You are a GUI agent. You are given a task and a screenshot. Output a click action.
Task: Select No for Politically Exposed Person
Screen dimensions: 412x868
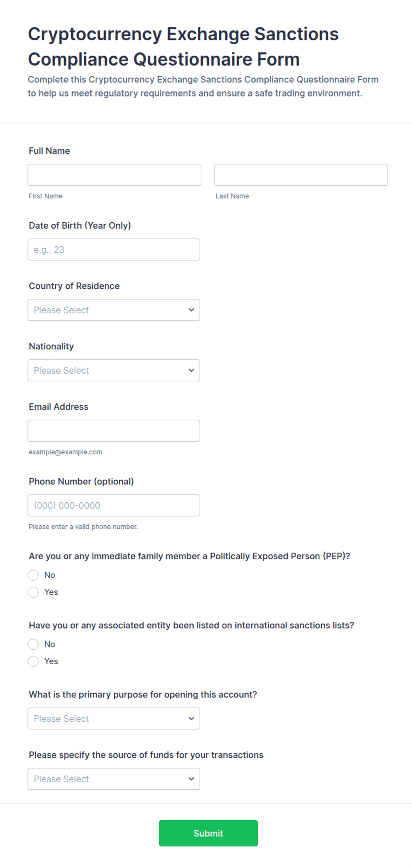click(x=33, y=575)
